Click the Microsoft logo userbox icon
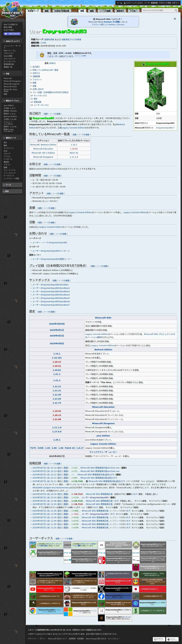 (x=68, y=611)
